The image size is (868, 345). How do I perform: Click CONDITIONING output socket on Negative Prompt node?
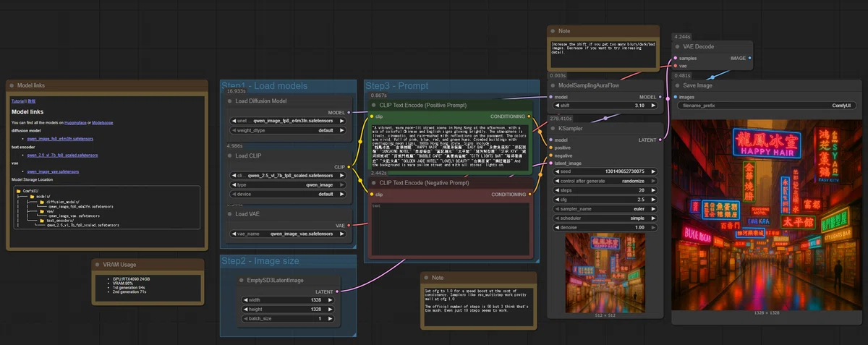click(529, 194)
